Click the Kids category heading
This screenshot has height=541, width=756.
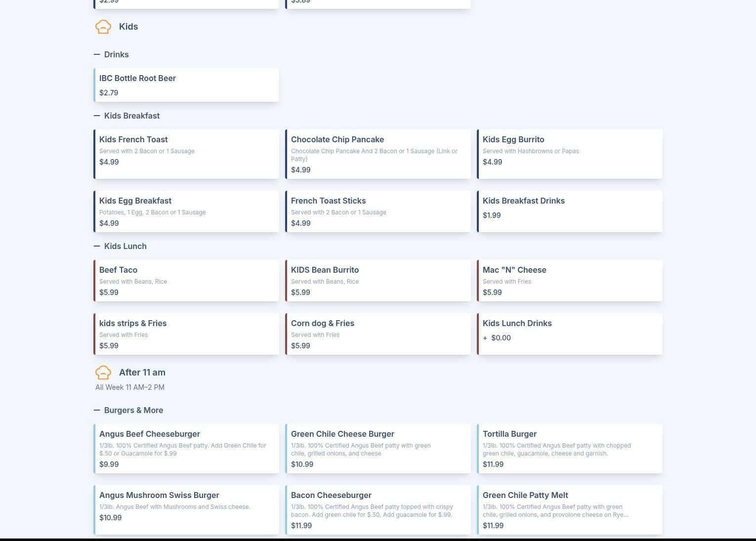click(x=128, y=27)
